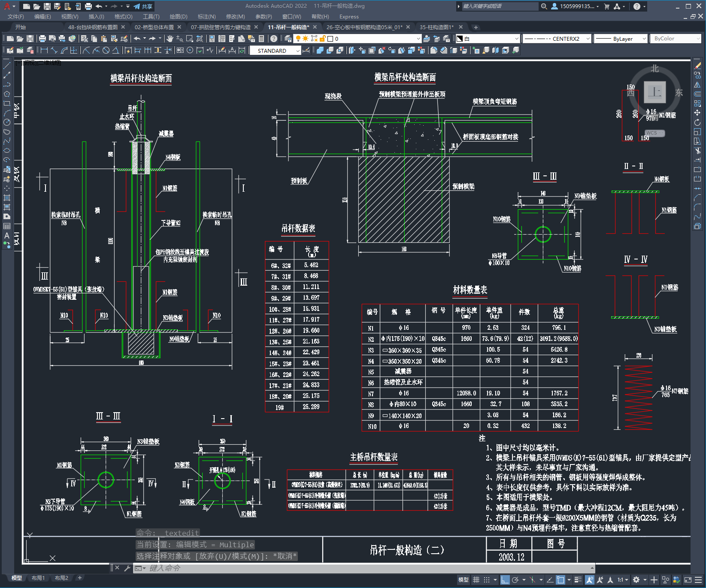This screenshot has height=588, width=706.
Task: Toggle snap mode dotted grid in status bar
Action: click(487, 580)
